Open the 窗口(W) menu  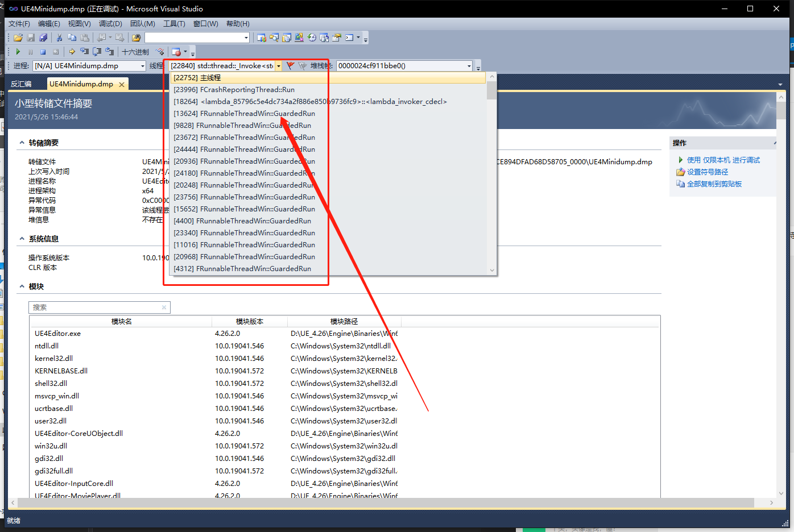(x=205, y=23)
